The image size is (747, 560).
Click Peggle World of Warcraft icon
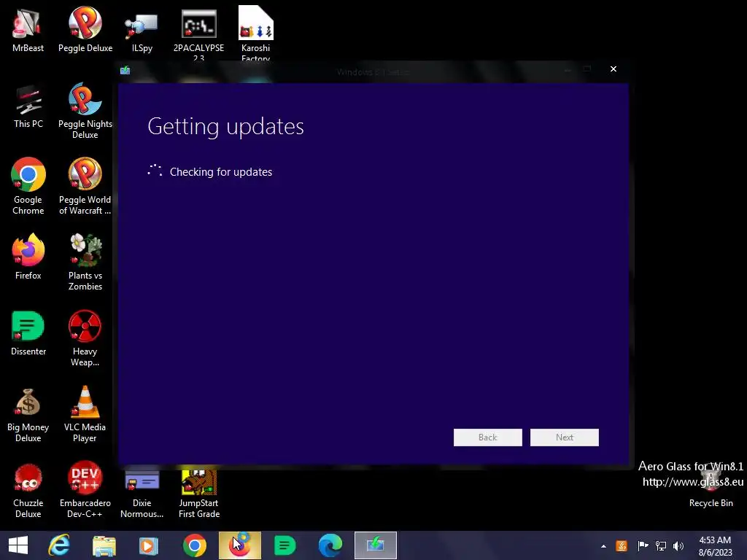85,186
